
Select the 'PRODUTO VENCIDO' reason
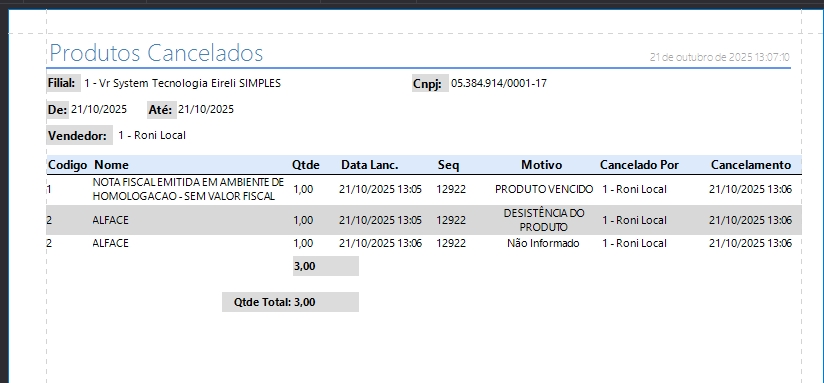pyautogui.click(x=544, y=189)
